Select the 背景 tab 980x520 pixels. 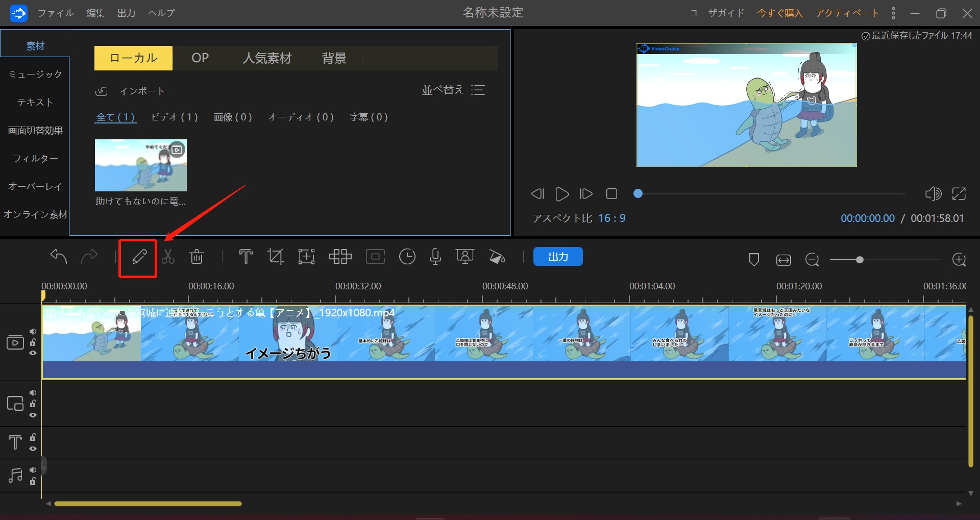[x=334, y=58]
